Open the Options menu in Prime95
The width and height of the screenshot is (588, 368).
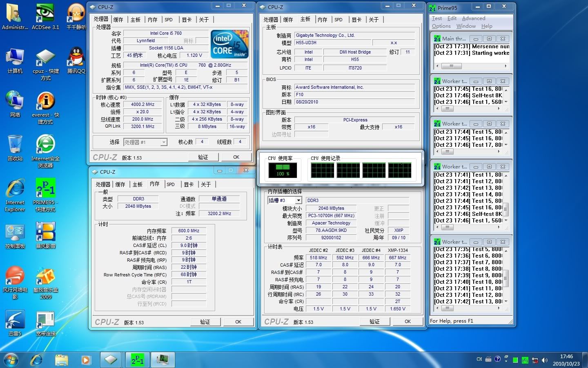pos(441,26)
